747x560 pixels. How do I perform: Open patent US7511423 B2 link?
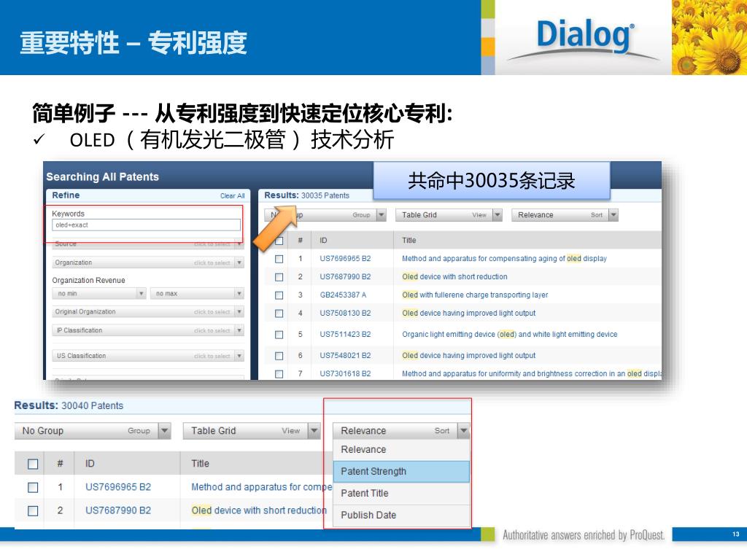pyautogui.click(x=345, y=334)
